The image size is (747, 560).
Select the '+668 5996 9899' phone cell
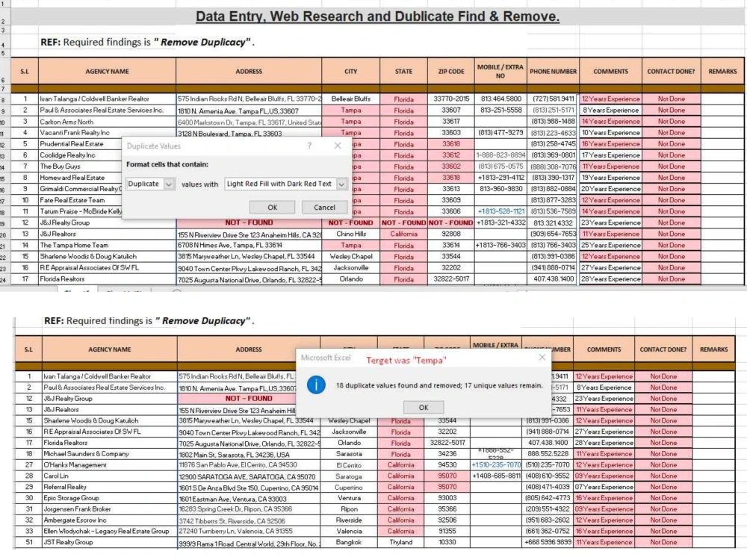click(548, 542)
